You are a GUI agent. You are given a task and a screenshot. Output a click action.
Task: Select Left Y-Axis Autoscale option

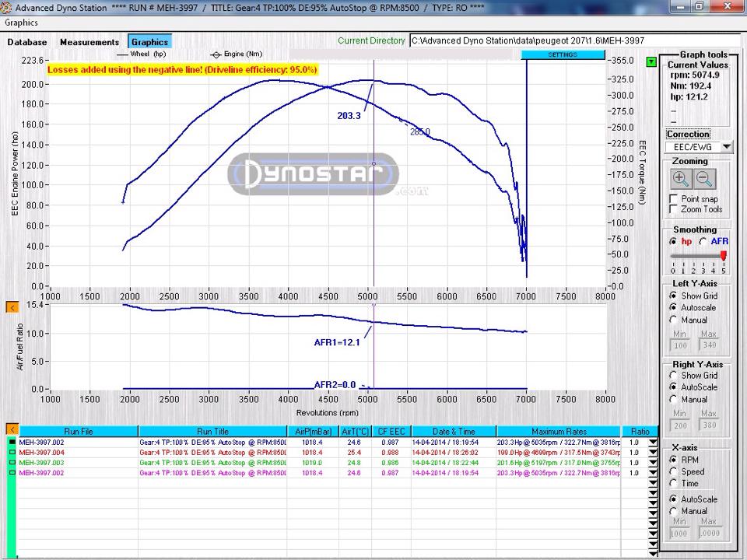673,308
